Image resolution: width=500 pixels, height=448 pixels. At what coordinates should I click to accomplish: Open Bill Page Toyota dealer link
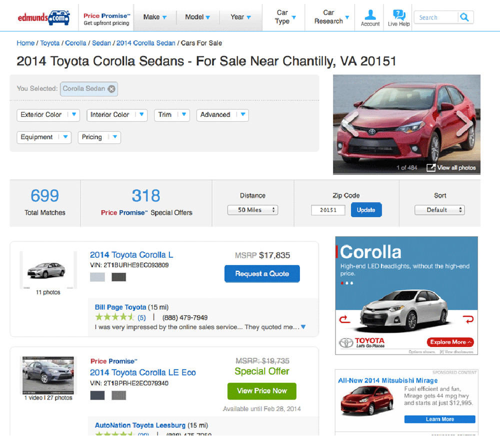[120, 307]
